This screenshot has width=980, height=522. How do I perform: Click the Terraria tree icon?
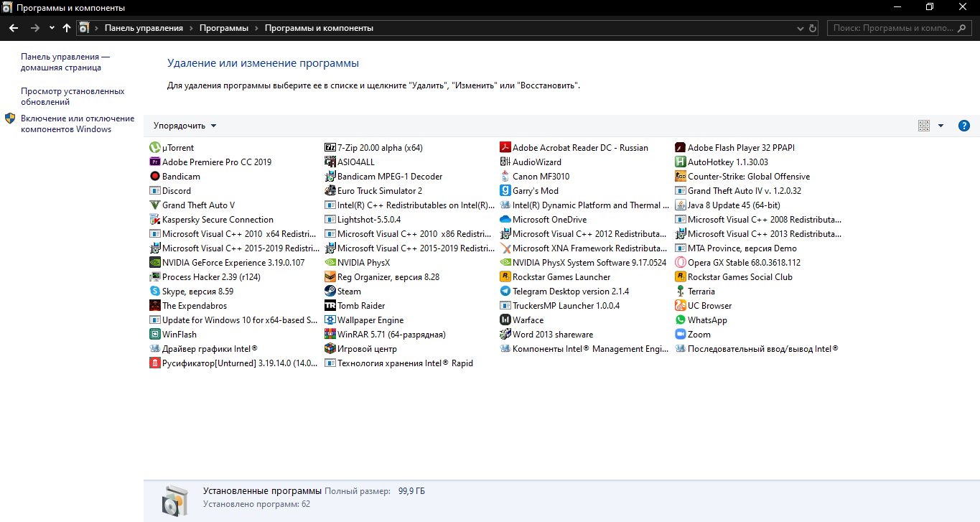coord(681,292)
